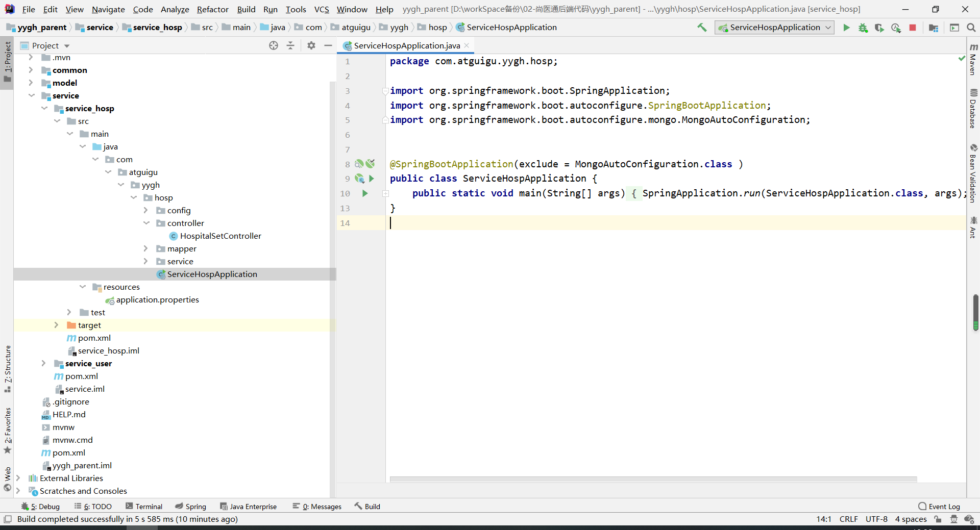Stop the running application red square

[913, 28]
